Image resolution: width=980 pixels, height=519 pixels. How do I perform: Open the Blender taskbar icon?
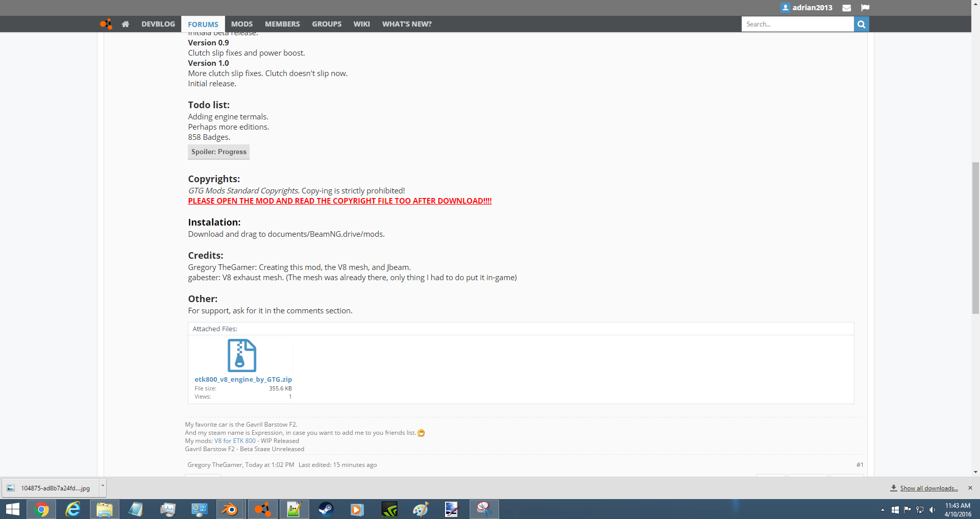pyautogui.click(x=230, y=509)
